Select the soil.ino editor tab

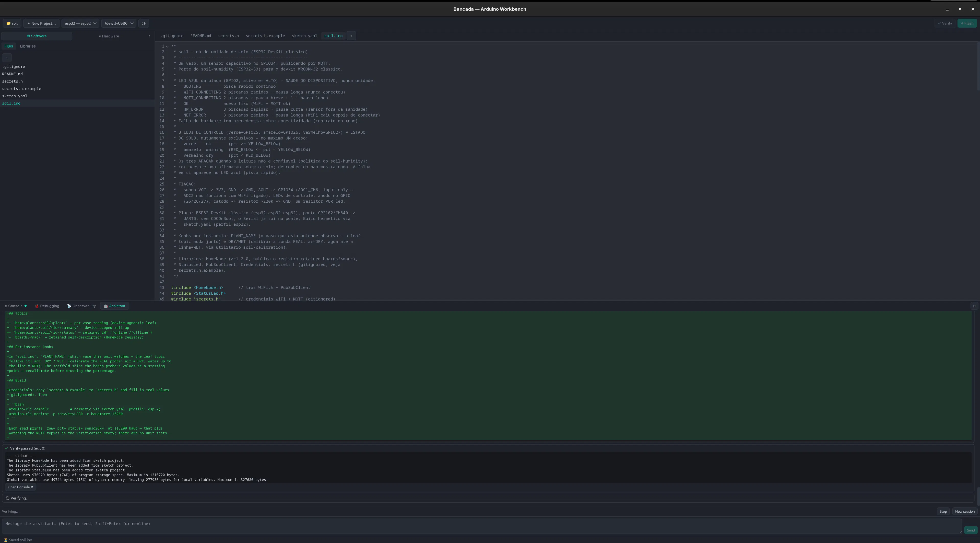[x=333, y=36]
